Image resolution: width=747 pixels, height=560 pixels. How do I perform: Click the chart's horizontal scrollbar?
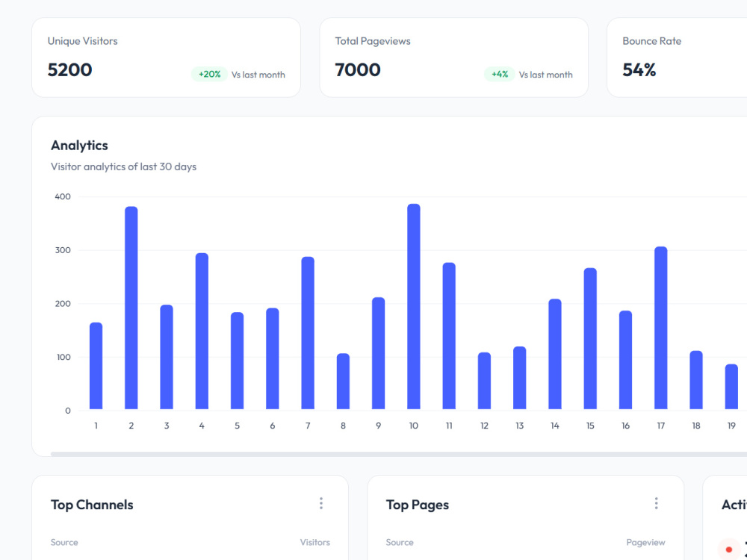(399, 454)
